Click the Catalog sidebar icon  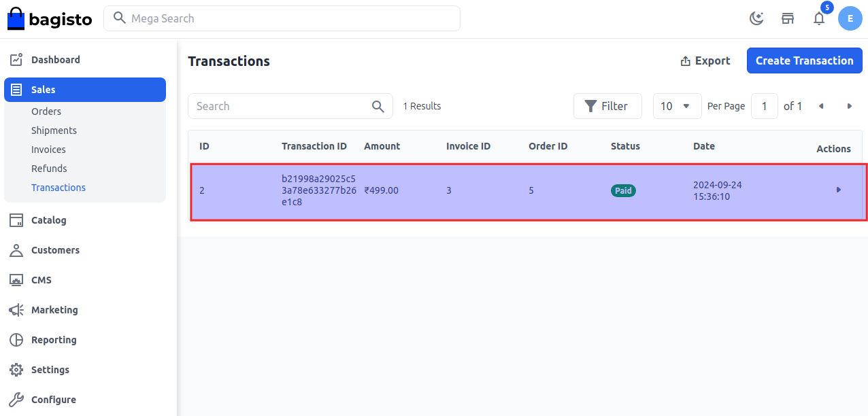coord(16,220)
